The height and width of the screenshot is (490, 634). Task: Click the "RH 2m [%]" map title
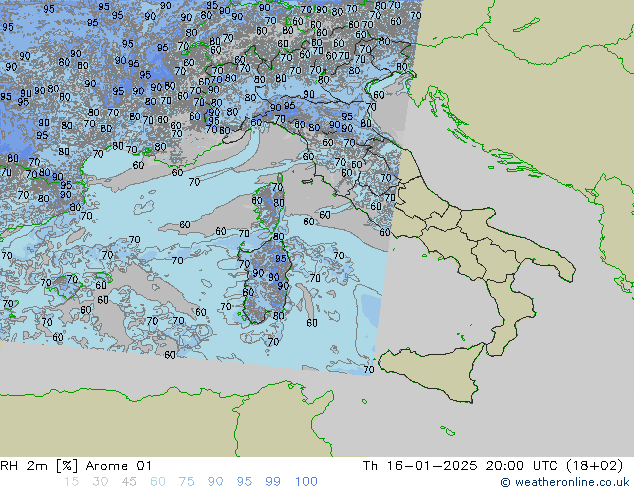[39, 466]
